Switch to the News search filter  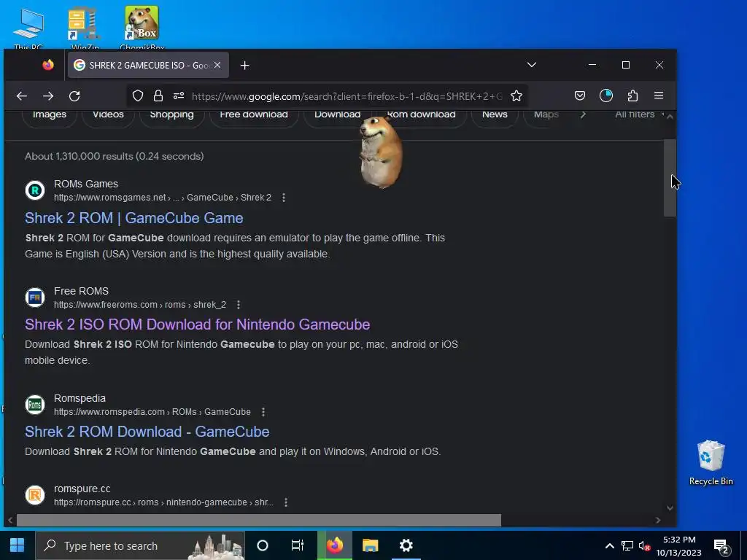click(x=495, y=114)
